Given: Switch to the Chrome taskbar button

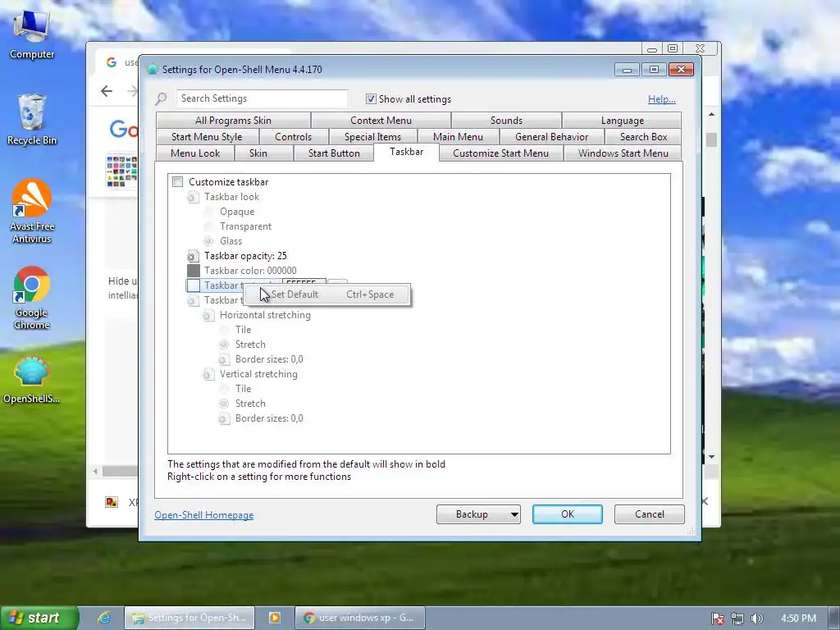Looking at the screenshot, I should [360, 618].
